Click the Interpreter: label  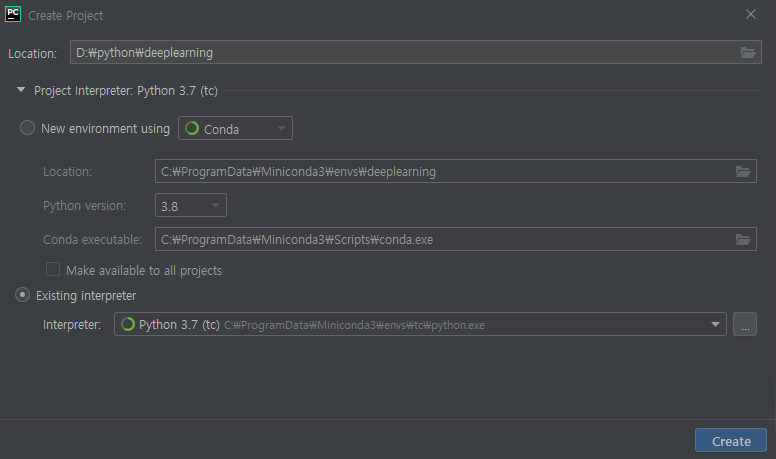(72, 325)
